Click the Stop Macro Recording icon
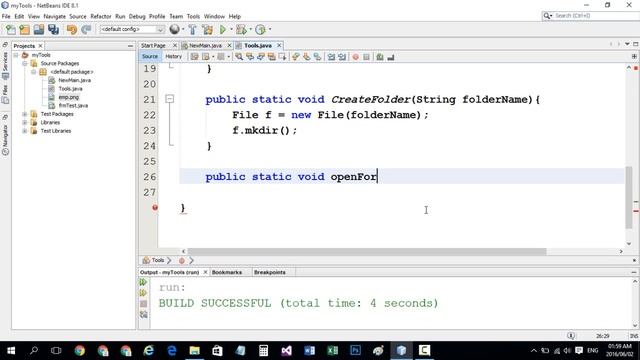The height and width of the screenshot is (360, 640). (366, 57)
